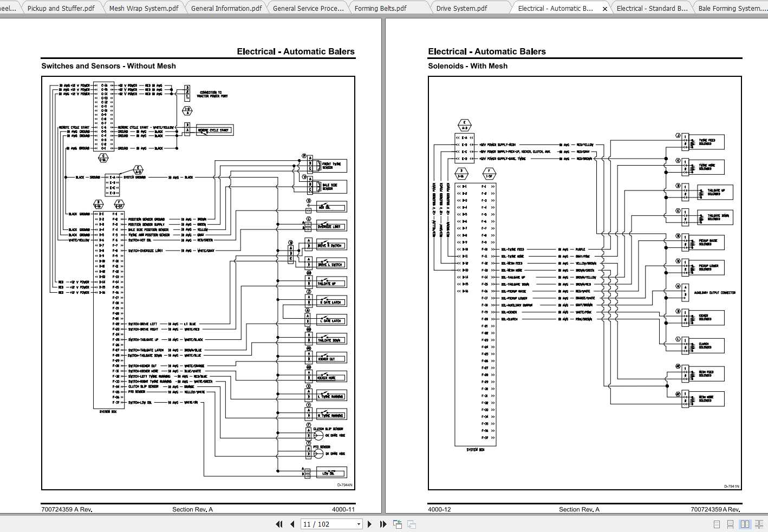Switch to continuous page view

click(730, 524)
